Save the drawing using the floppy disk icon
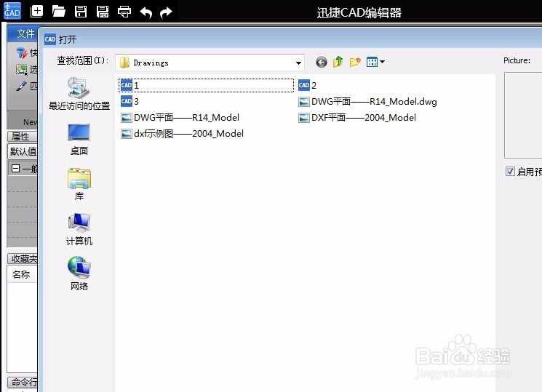This screenshot has width=542, height=392. pyautogui.click(x=81, y=12)
